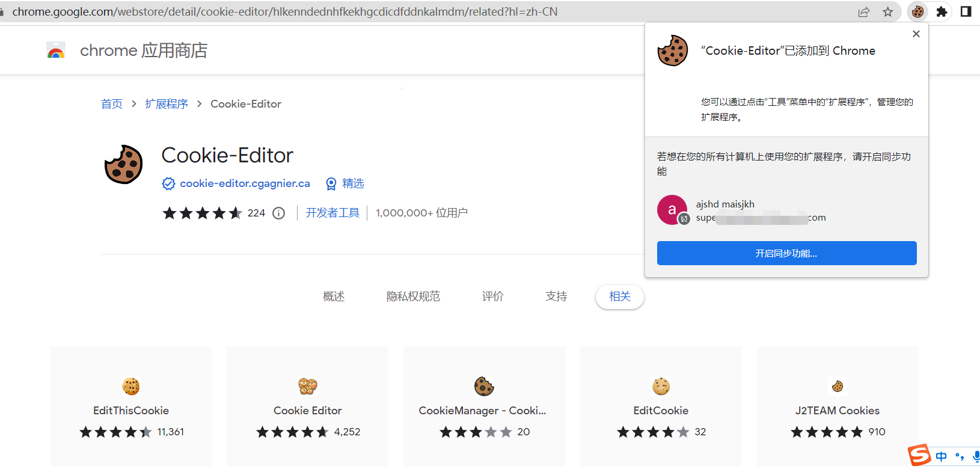Image resolution: width=980 pixels, height=475 pixels.
Task: Click the EditThisCookie cookie thumbnail
Action: pyautogui.click(x=131, y=386)
